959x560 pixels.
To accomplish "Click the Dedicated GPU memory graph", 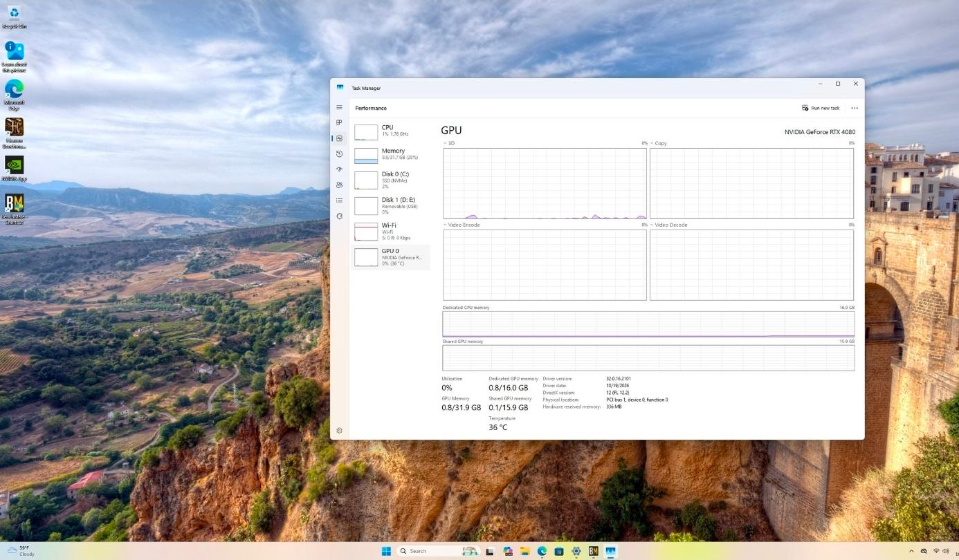I will (648, 324).
